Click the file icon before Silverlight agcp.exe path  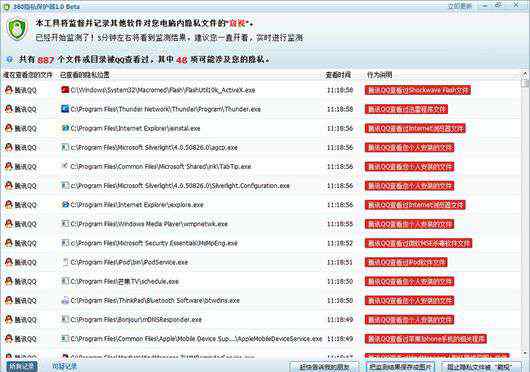(x=65, y=147)
